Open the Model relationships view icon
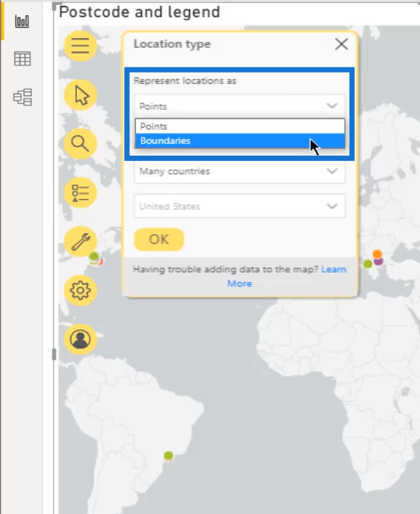Viewport: 420px width, 514px height. coord(23,97)
